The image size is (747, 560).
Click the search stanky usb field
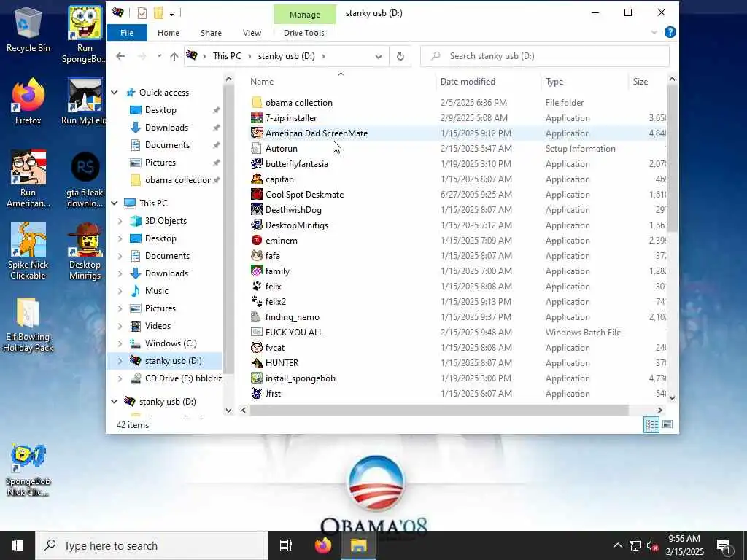tap(545, 56)
